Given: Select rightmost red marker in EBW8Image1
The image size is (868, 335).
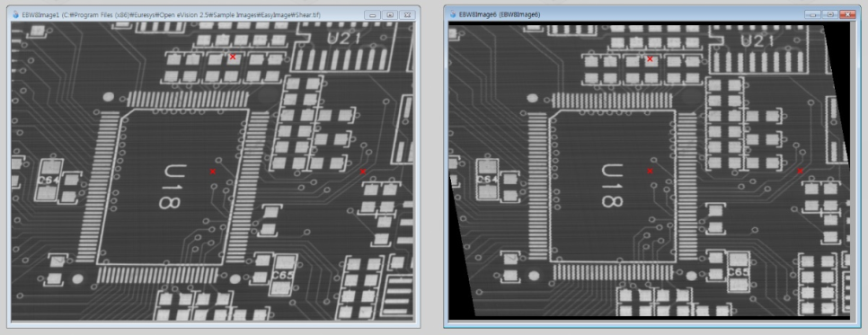Looking at the screenshot, I should point(363,172).
